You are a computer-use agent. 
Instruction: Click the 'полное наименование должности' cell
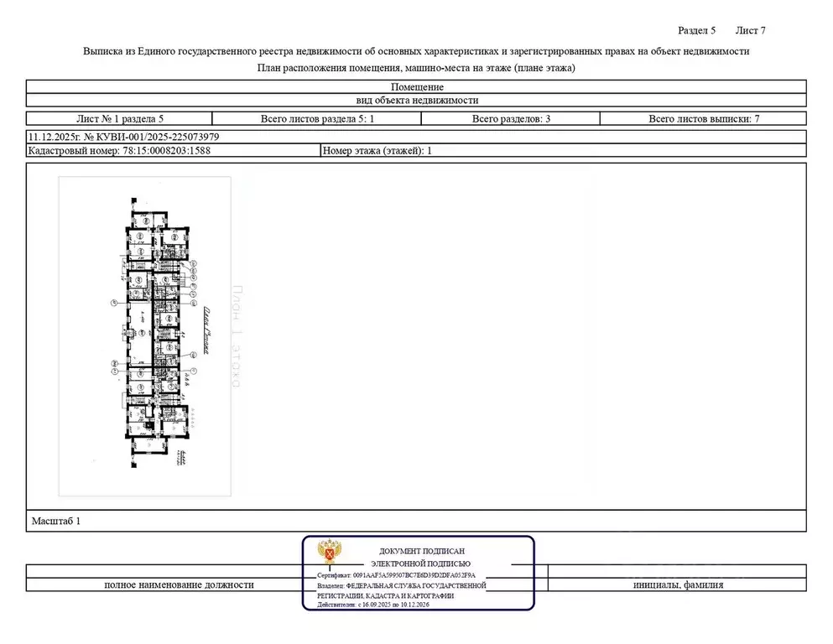pyautogui.click(x=179, y=585)
